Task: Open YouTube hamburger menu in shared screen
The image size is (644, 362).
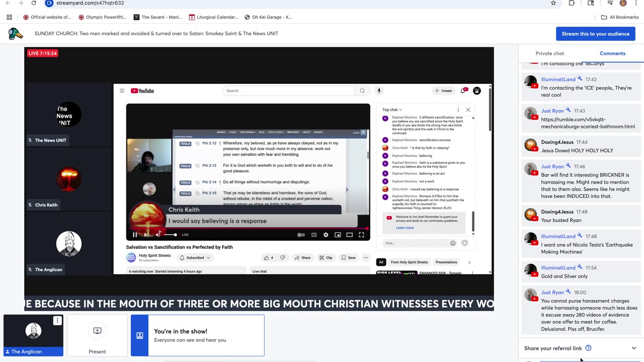Action: tap(122, 91)
